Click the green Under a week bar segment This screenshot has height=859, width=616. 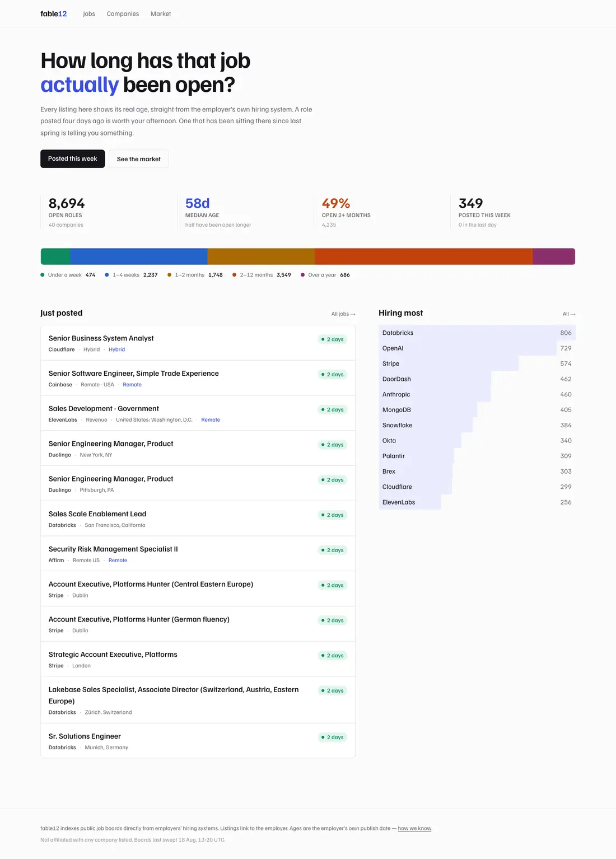[x=55, y=256]
